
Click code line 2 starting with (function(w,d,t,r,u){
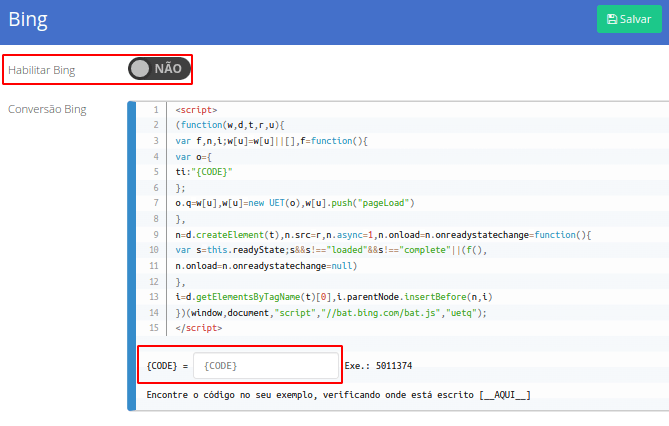[230, 125]
